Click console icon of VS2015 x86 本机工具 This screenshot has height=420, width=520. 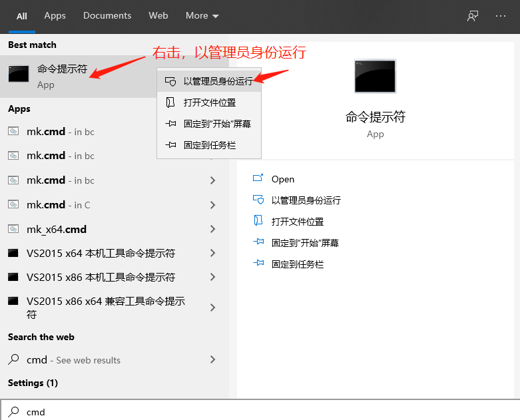(x=13, y=277)
